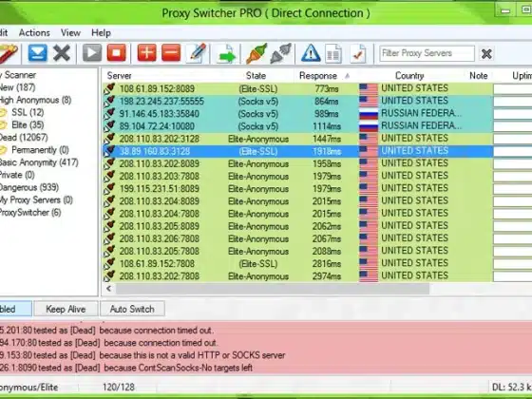This screenshot has height=399, width=532.
Task: Select the High Anonymous (8) folder
Action: [36, 100]
